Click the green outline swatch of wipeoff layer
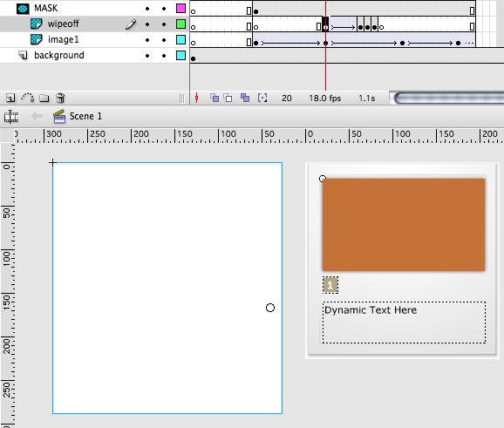The height and width of the screenshot is (428, 504). [181, 24]
